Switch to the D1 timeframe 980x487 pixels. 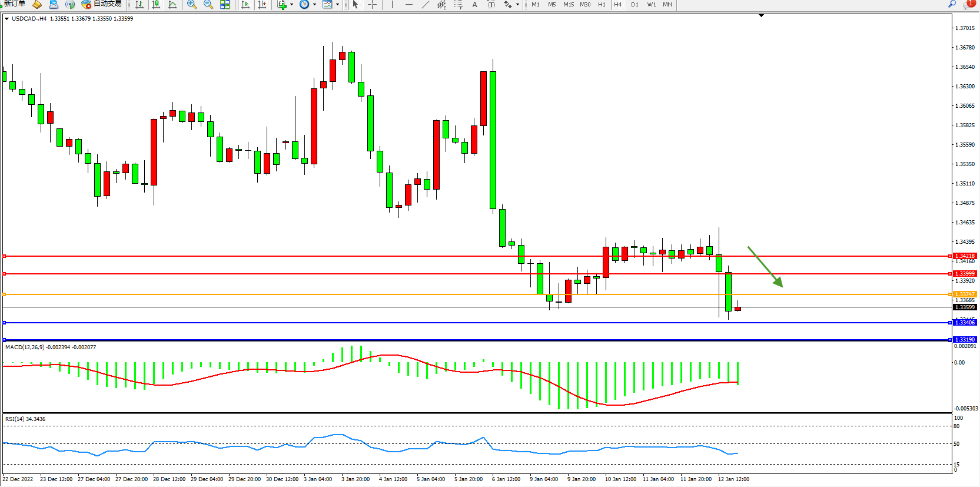click(634, 5)
